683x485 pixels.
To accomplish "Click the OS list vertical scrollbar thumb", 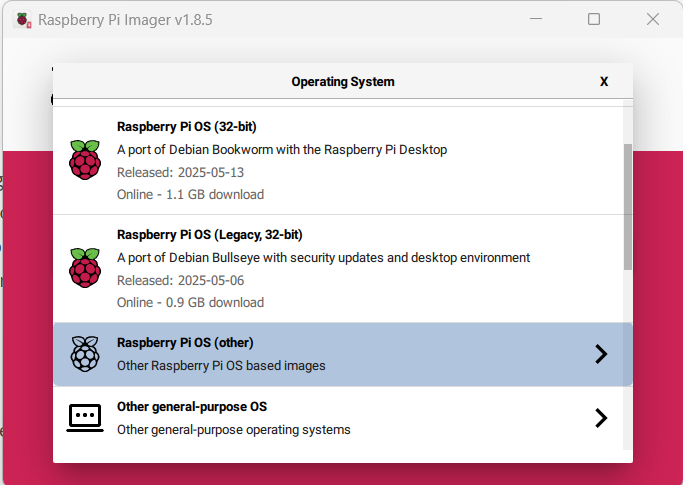I will 628,207.
